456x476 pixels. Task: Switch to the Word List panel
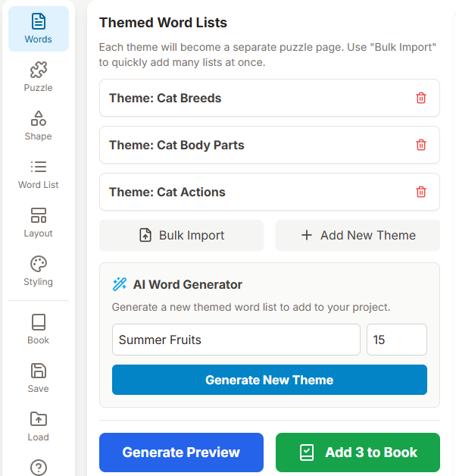pos(38,174)
